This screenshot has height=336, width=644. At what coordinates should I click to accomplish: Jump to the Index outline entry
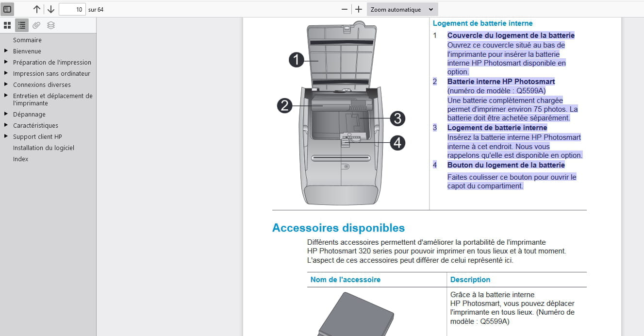coord(21,159)
